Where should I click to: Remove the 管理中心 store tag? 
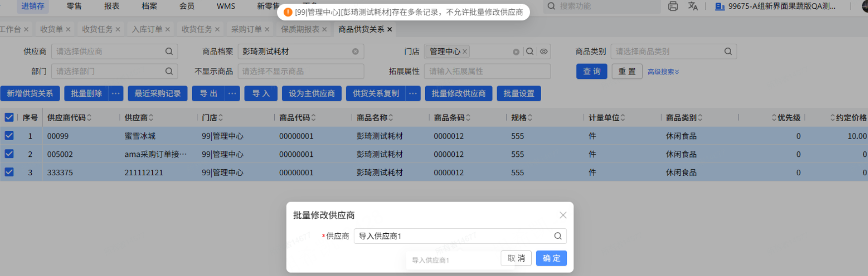tap(465, 52)
